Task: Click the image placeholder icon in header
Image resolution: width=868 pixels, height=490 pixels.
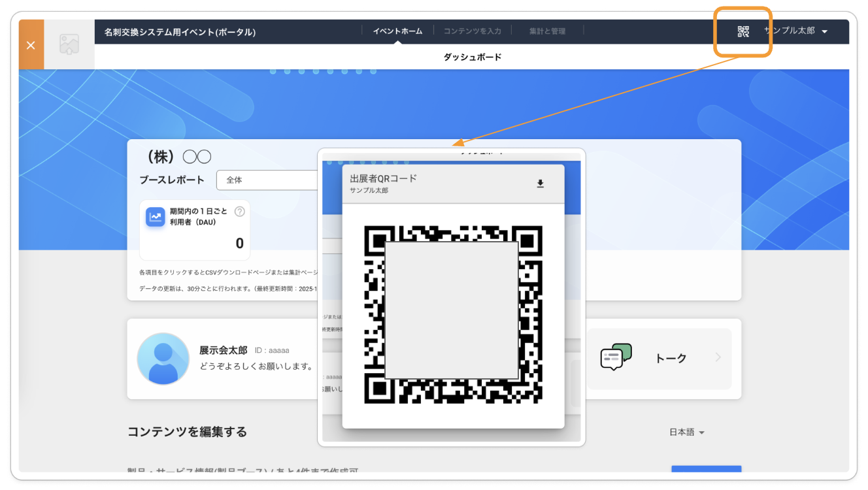Action: click(69, 44)
